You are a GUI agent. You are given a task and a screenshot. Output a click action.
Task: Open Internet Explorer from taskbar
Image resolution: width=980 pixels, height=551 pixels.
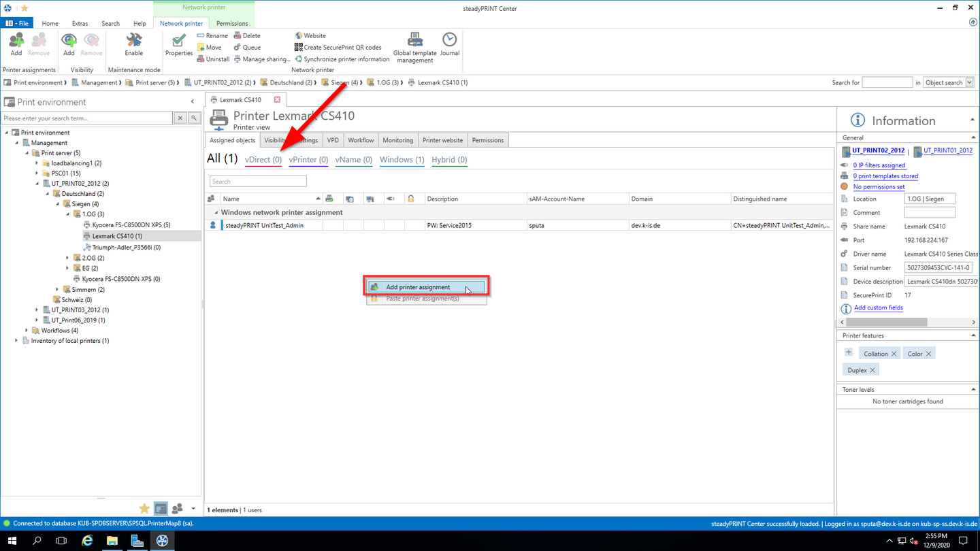coord(87,541)
